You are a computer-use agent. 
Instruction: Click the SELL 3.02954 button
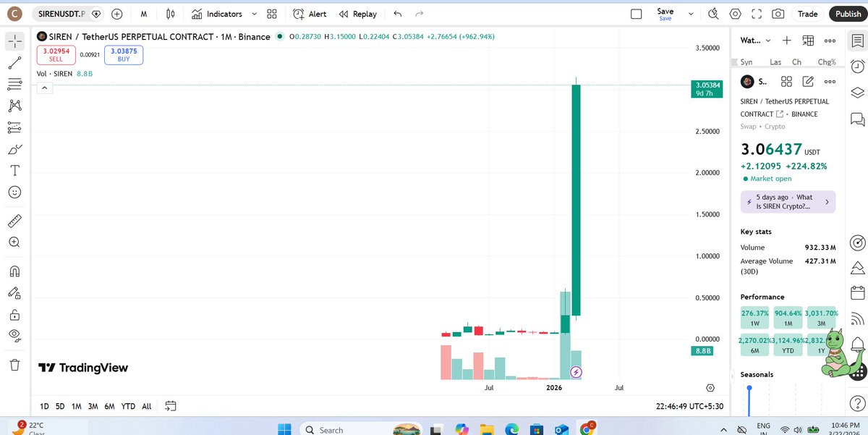pyautogui.click(x=56, y=55)
